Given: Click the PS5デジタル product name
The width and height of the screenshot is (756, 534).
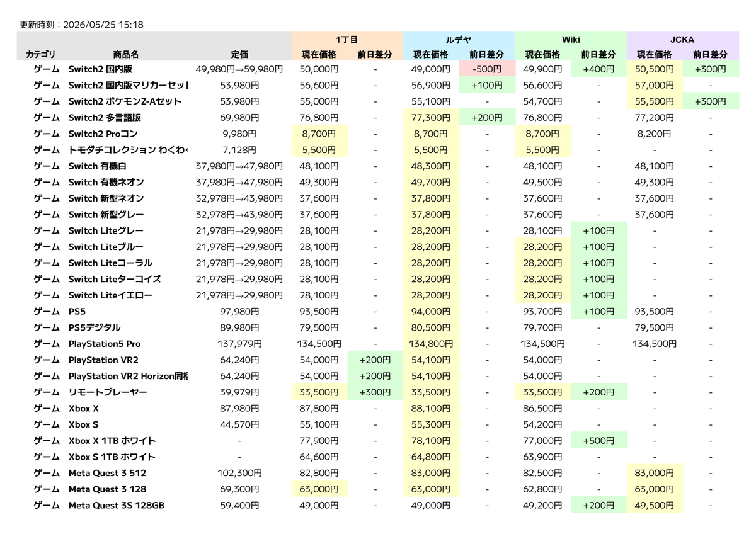Looking at the screenshot, I should [94, 327].
